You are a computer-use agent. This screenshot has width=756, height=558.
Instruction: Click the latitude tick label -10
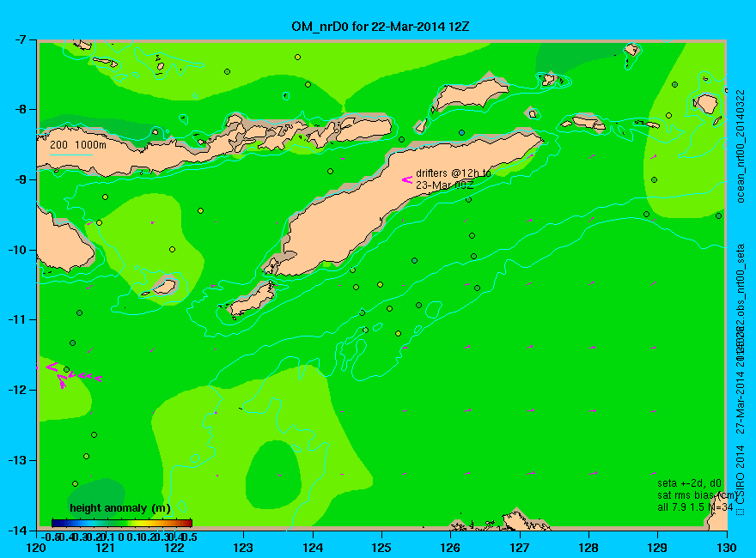click(16, 250)
